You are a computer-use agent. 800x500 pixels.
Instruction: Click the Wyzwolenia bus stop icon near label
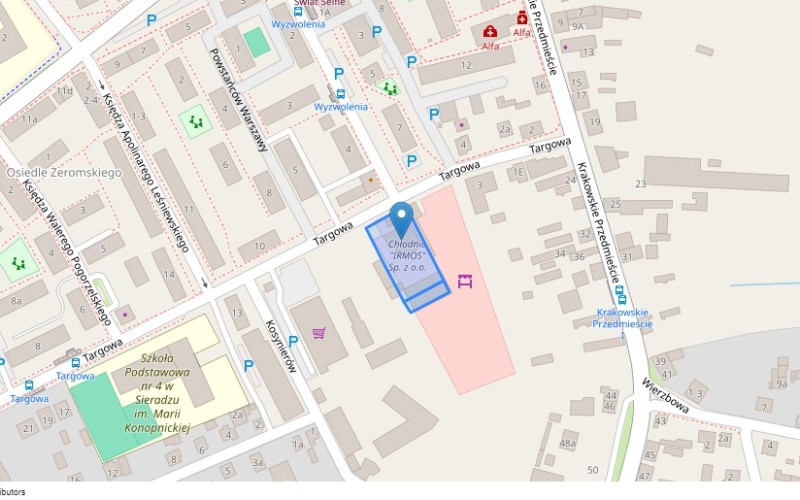pyautogui.click(x=340, y=94)
